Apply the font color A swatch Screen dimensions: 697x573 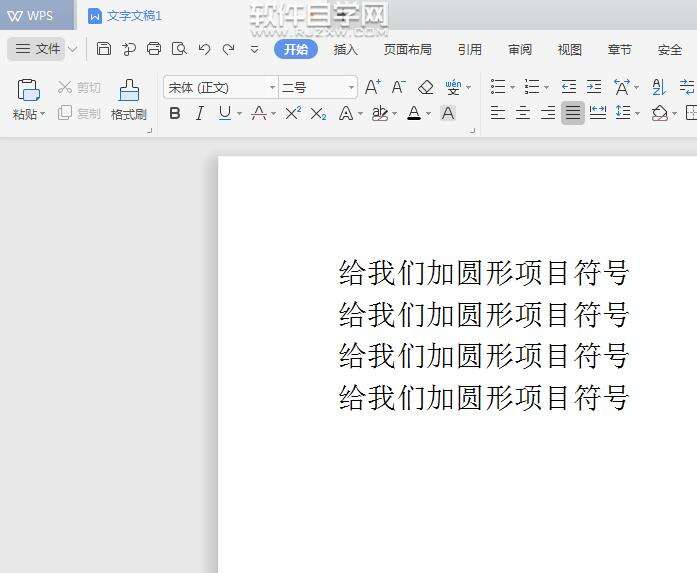click(x=414, y=113)
